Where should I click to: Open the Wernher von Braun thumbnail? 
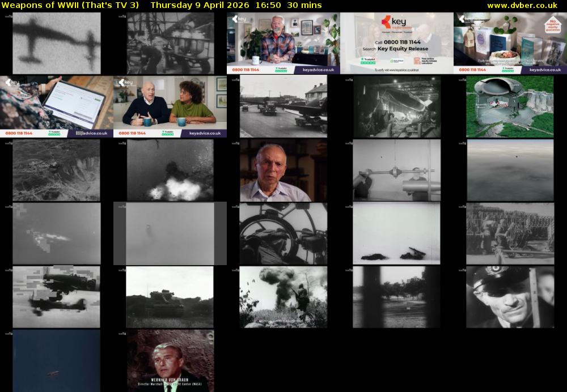click(170, 360)
